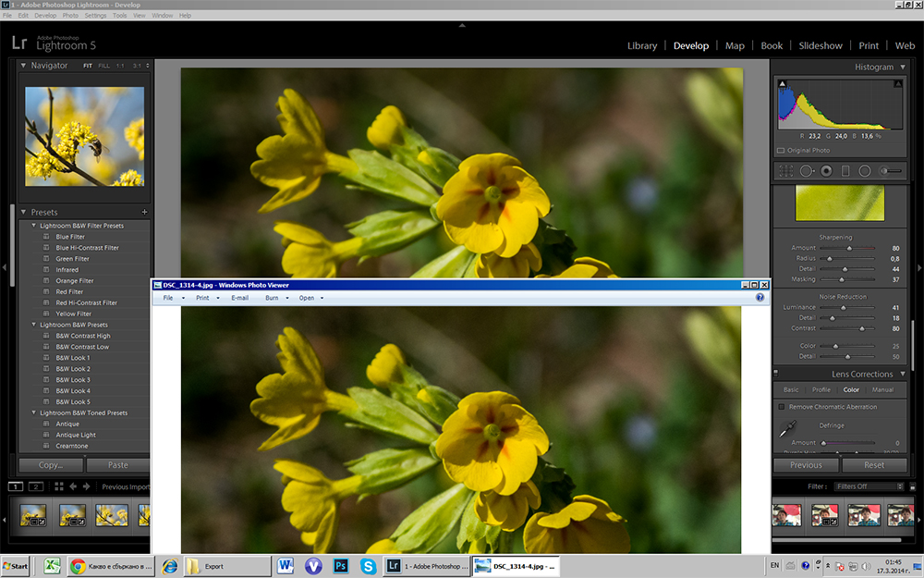Screen dimensions: 924x578
Task: Select the Crop Overlay tool
Action: click(786, 171)
